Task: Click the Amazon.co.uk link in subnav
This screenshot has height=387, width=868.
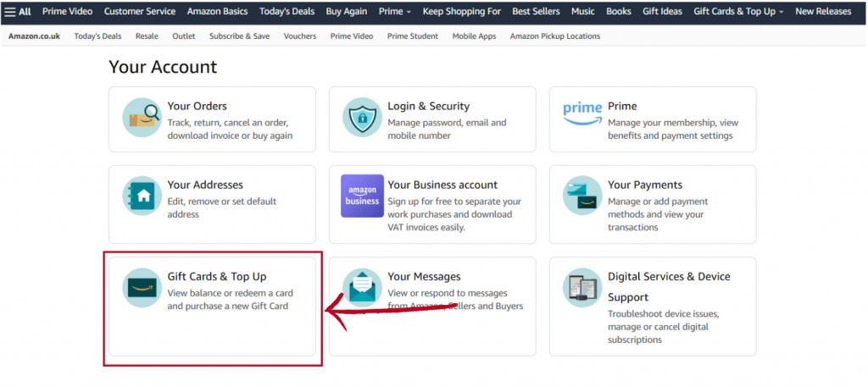Action: (34, 36)
